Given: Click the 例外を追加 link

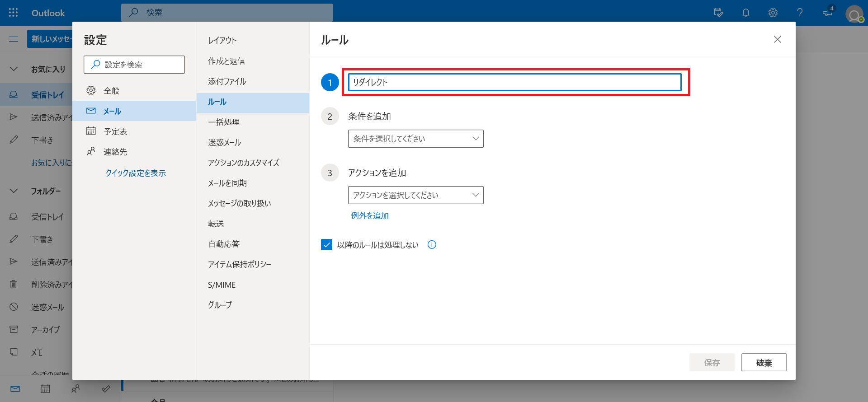Looking at the screenshot, I should (370, 216).
